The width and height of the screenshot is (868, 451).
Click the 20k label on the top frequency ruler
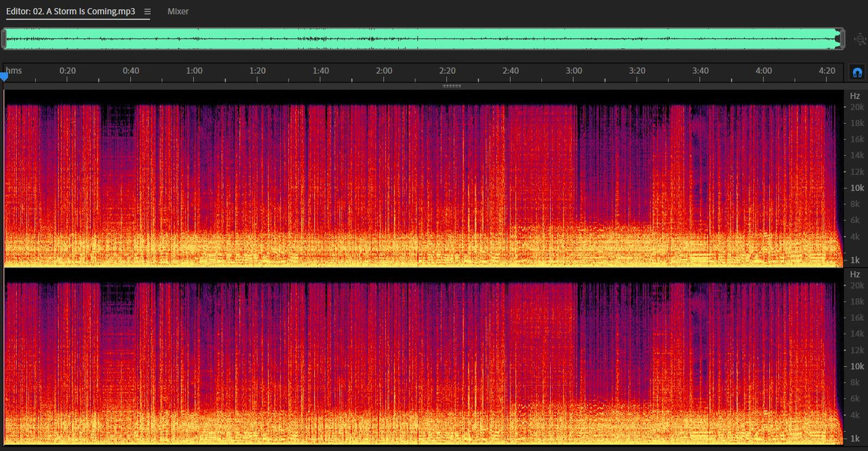coord(857,107)
